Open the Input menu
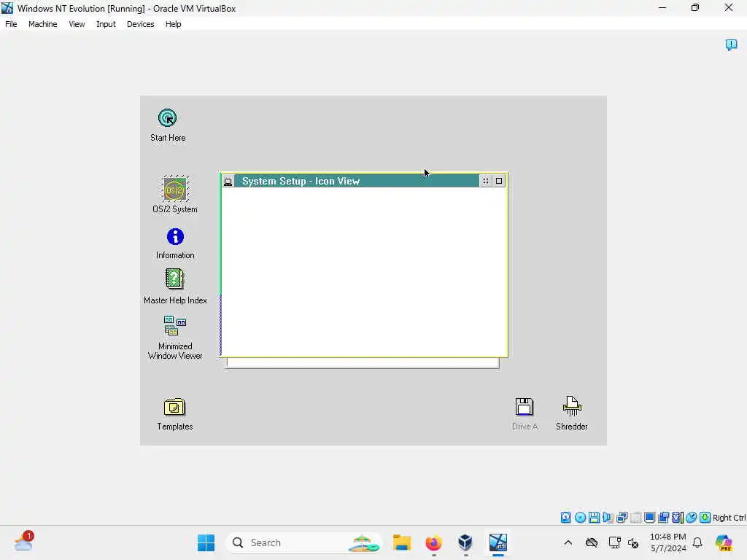This screenshot has height=560, width=747. point(106,24)
